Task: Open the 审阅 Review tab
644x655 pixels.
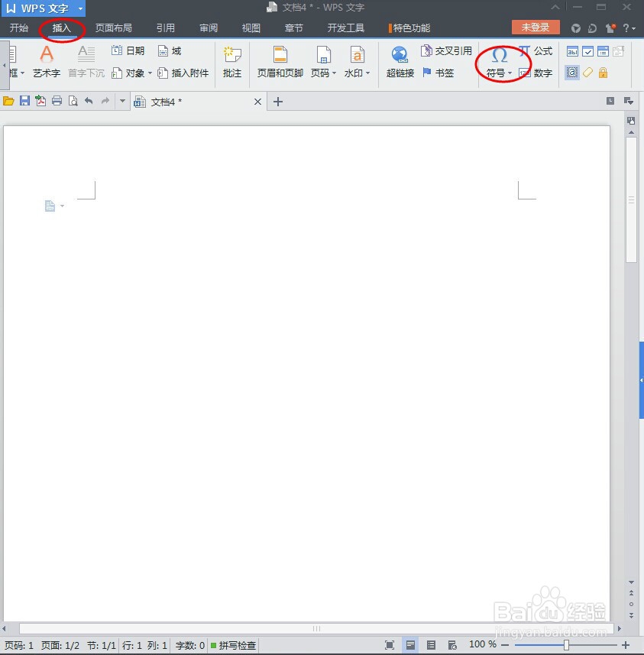Action: [209, 28]
